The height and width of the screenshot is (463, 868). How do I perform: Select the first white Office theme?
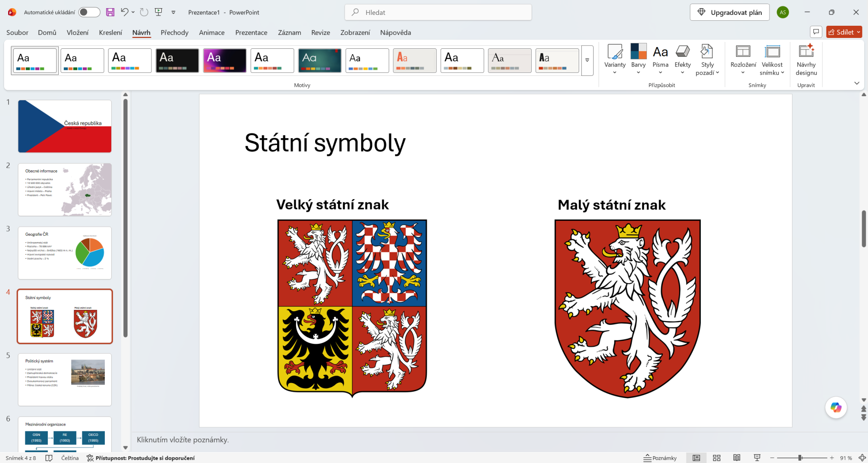tap(35, 61)
